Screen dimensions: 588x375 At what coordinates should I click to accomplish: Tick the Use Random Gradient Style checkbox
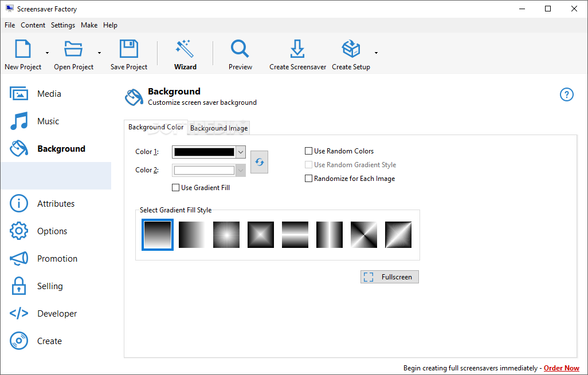[x=309, y=165]
